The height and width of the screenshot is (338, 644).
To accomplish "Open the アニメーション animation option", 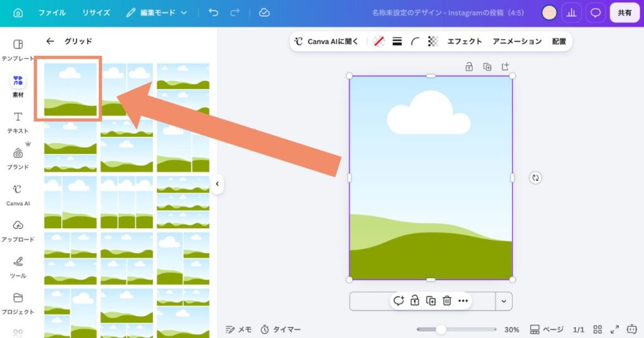I will tap(517, 41).
